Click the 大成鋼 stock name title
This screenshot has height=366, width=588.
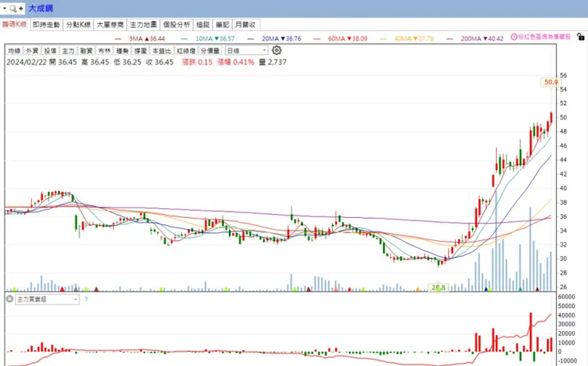pyautogui.click(x=41, y=8)
